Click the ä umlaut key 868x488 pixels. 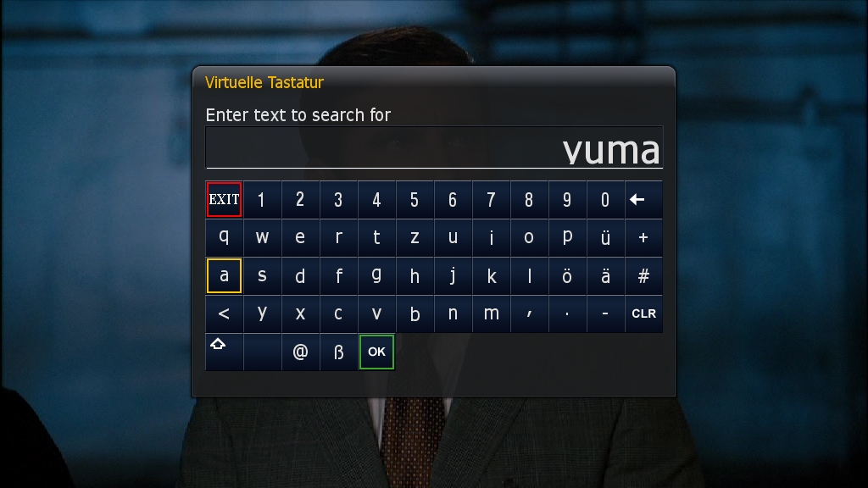[x=605, y=275]
